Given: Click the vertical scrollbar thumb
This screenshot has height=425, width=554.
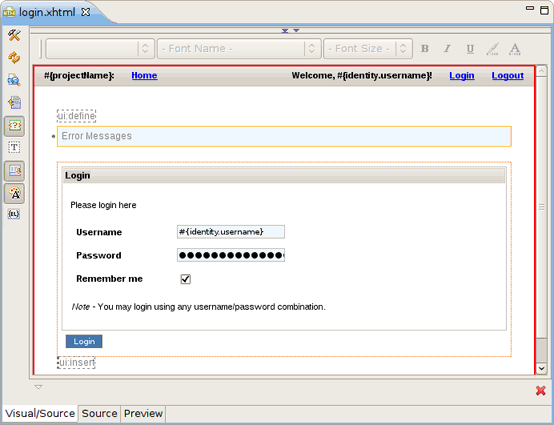Looking at the screenshot, I should coord(542,207).
